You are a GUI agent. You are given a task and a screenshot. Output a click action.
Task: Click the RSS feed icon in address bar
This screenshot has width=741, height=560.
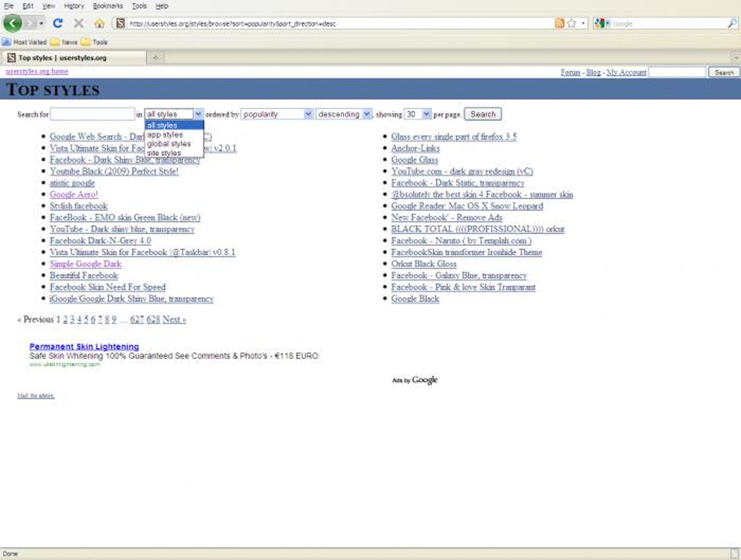[x=559, y=23]
